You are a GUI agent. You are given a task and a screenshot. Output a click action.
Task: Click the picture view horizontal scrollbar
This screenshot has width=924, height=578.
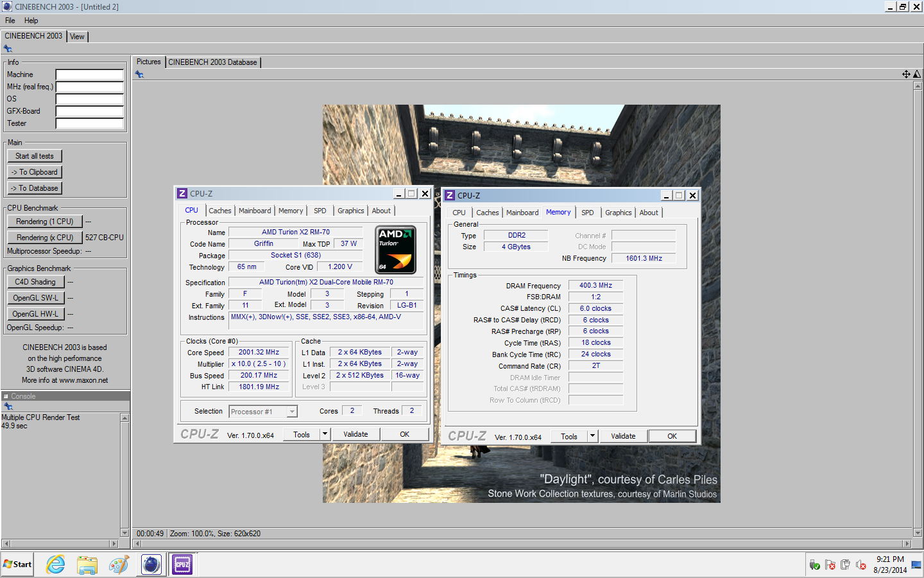point(522,543)
